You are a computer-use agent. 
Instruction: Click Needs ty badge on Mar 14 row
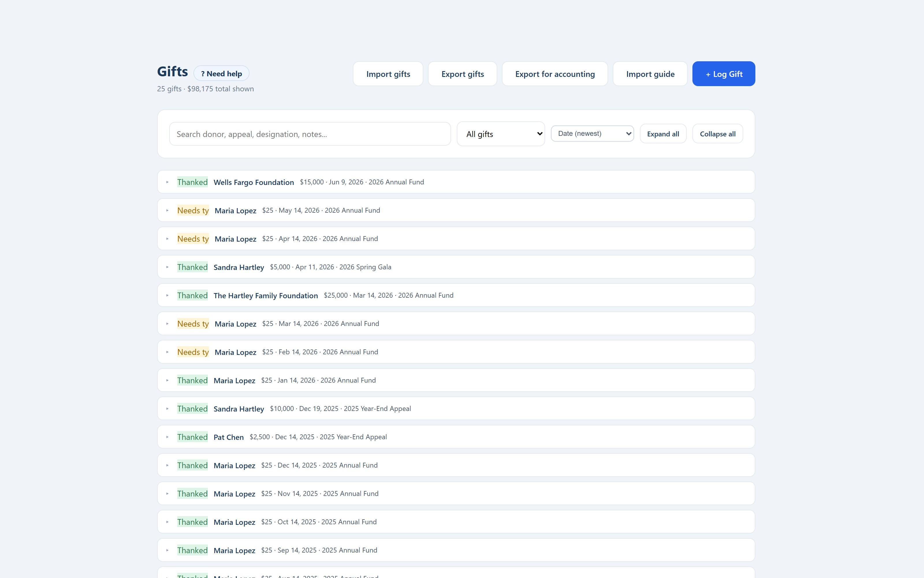click(x=193, y=323)
